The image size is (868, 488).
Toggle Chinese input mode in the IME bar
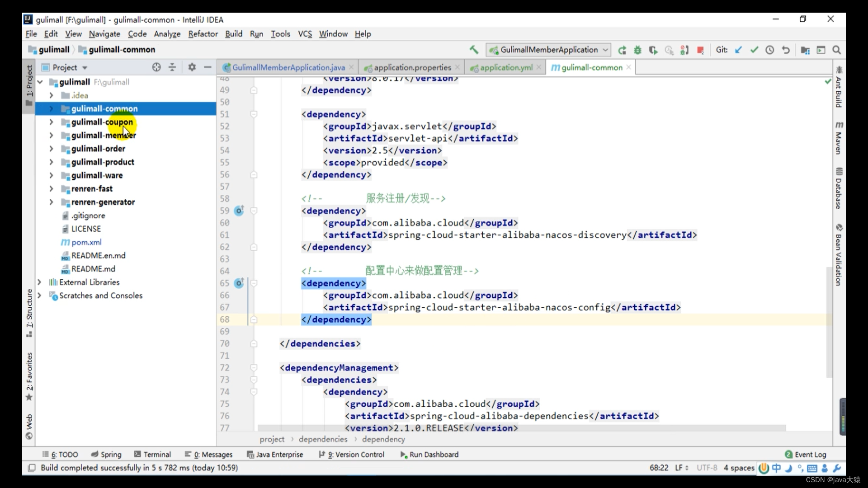pos(776,468)
